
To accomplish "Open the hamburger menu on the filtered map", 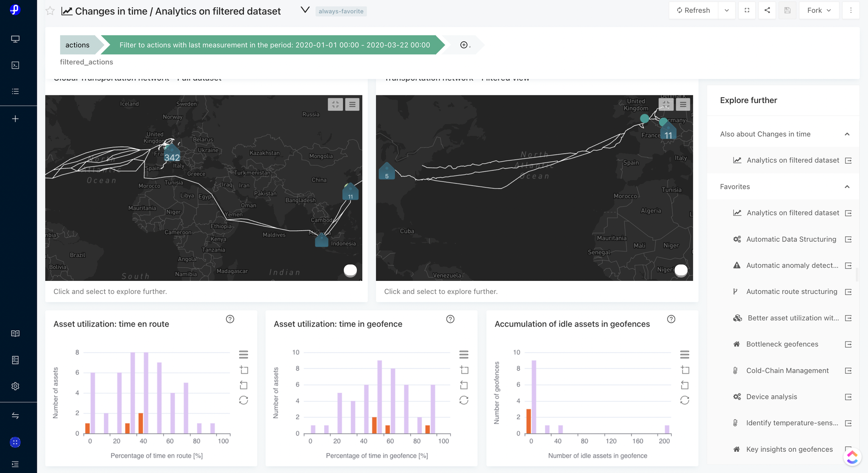I will (x=683, y=104).
